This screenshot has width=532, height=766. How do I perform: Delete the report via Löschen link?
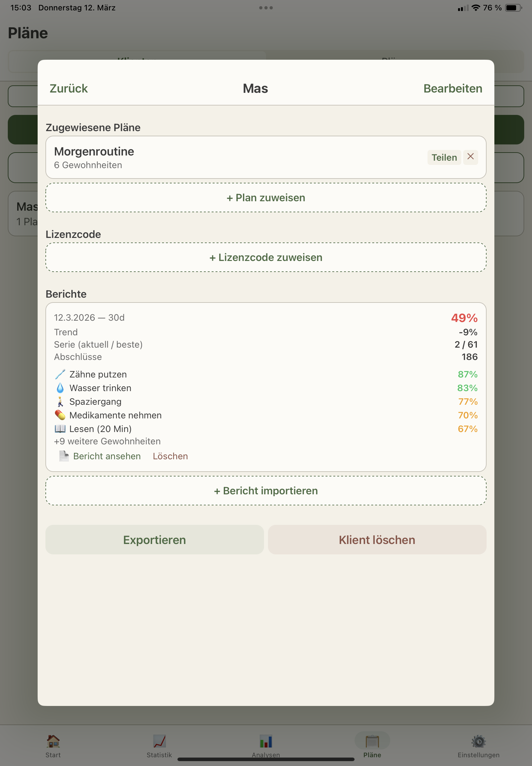tap(170, 456)
